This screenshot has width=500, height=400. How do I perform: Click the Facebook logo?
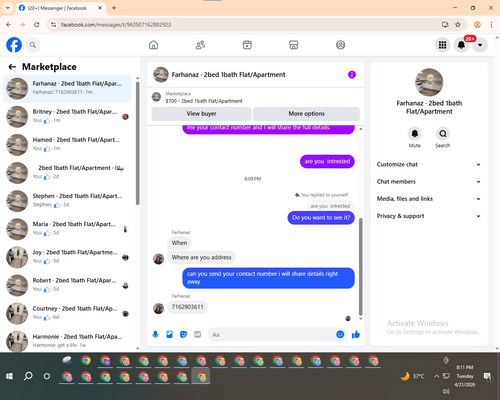coord(14,45)
